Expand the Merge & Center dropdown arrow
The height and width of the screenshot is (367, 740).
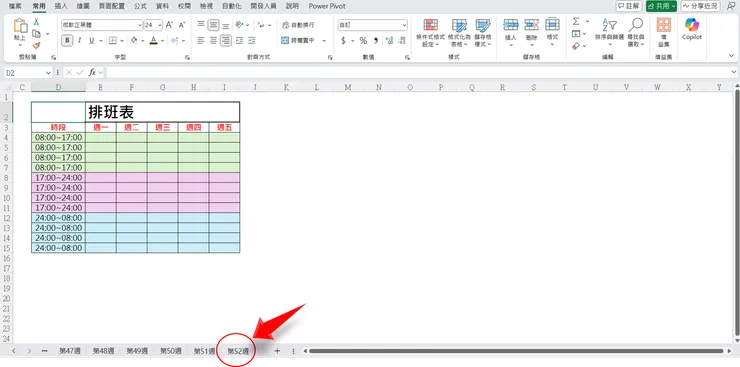(x=324, y=41)
